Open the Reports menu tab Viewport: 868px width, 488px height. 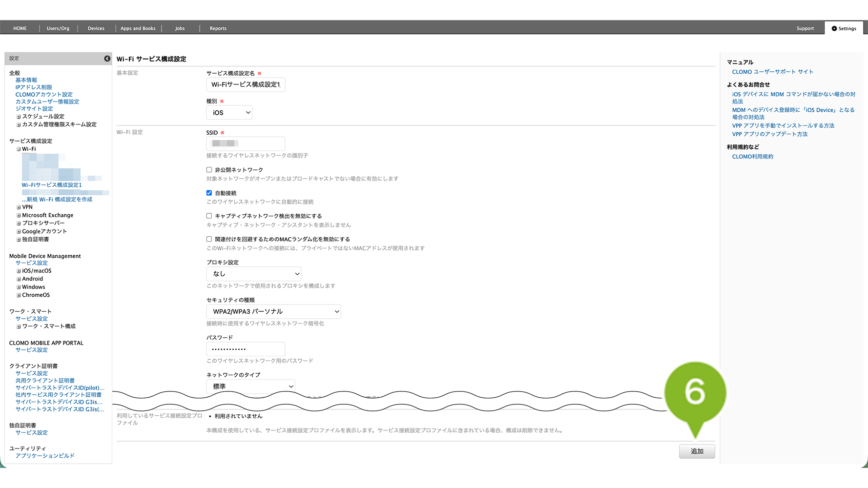point(218,28)
